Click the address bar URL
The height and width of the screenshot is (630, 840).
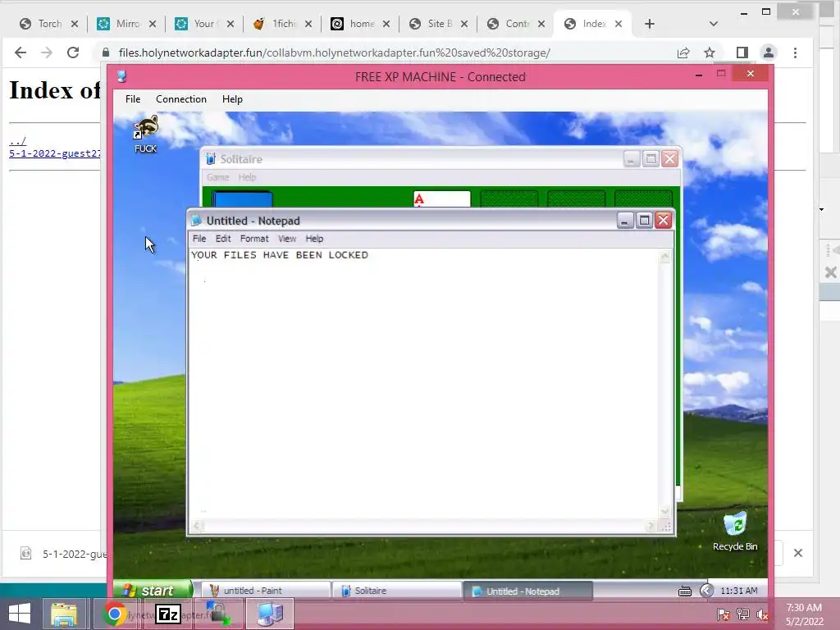pos(335,53)
